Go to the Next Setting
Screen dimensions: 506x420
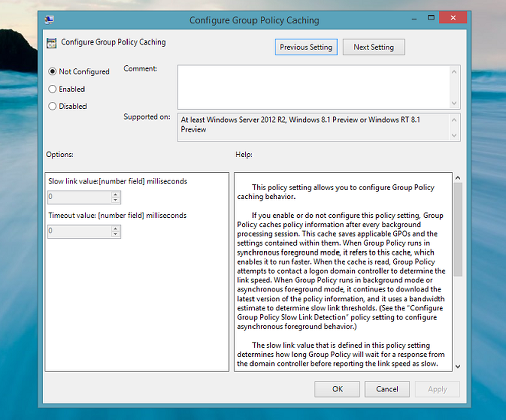pyautogui.click(x=373, y=47)
